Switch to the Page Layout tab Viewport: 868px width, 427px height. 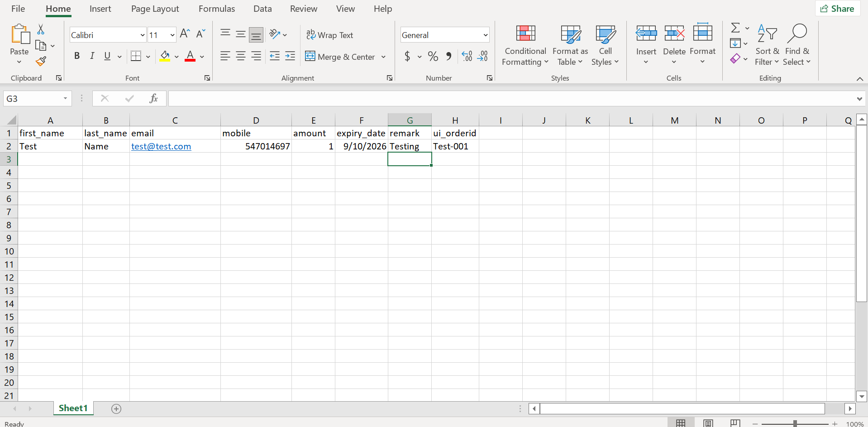pyautogui.click(x=155, y=9)
